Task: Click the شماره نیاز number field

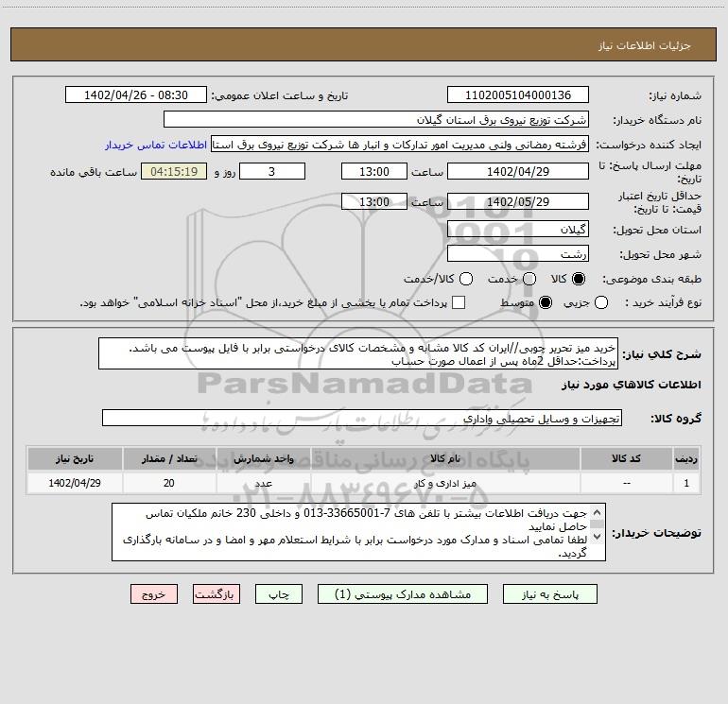Action: (x=518, y=95)
